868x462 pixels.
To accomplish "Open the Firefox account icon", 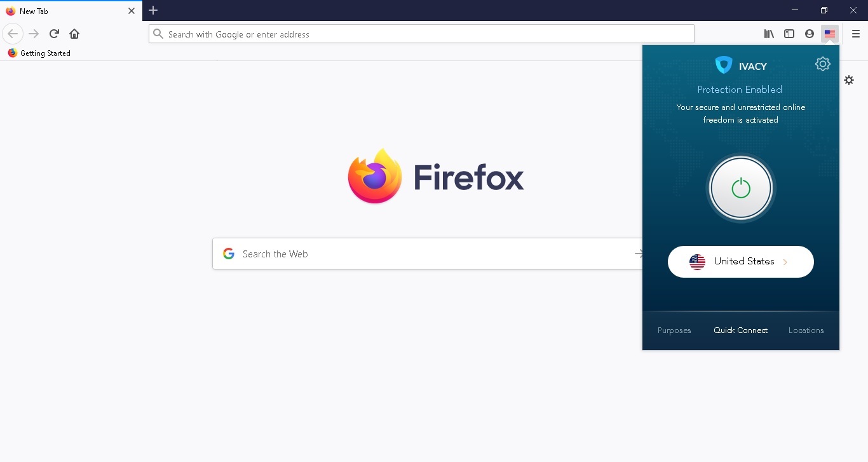I will (x=810, y=34).
